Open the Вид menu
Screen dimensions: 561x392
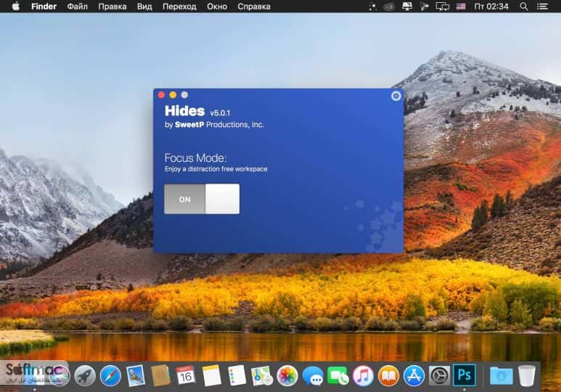click(144, 7)
